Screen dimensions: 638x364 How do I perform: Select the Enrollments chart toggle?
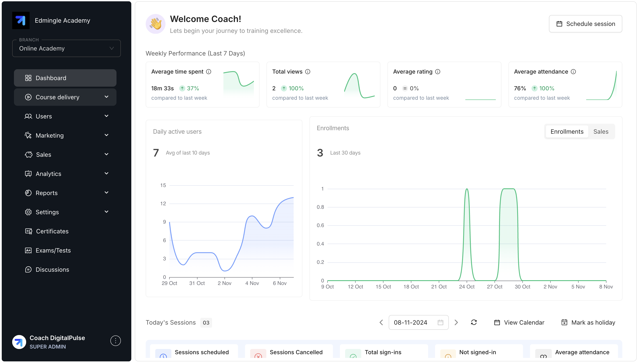pos(567,131)
